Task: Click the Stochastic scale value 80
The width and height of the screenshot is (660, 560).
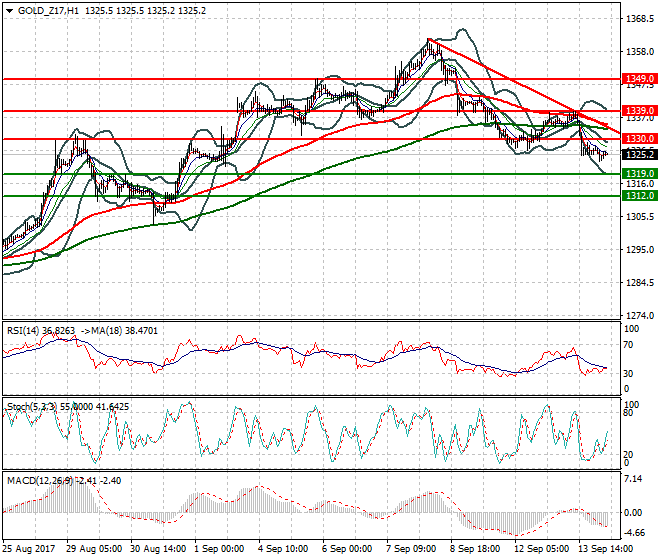Action: 628,413
